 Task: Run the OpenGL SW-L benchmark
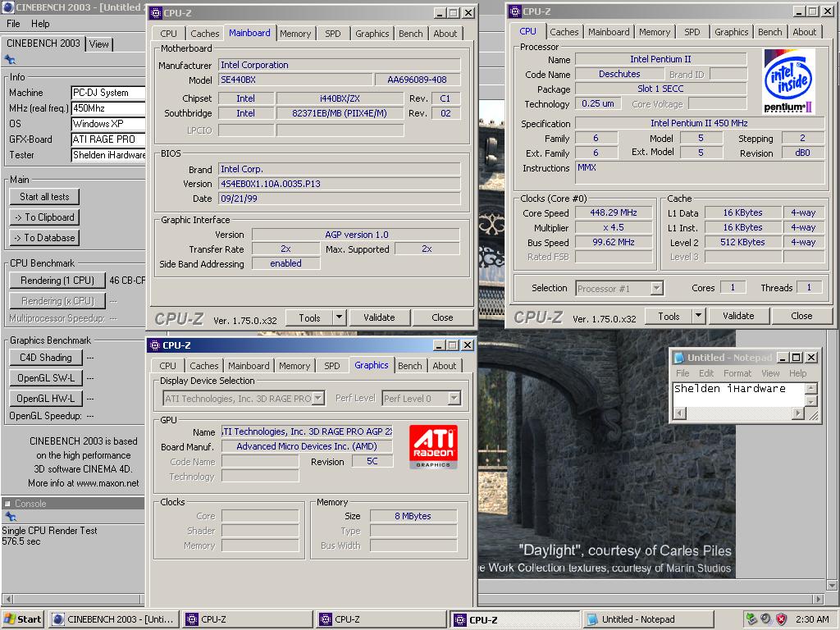coord(46,377)
